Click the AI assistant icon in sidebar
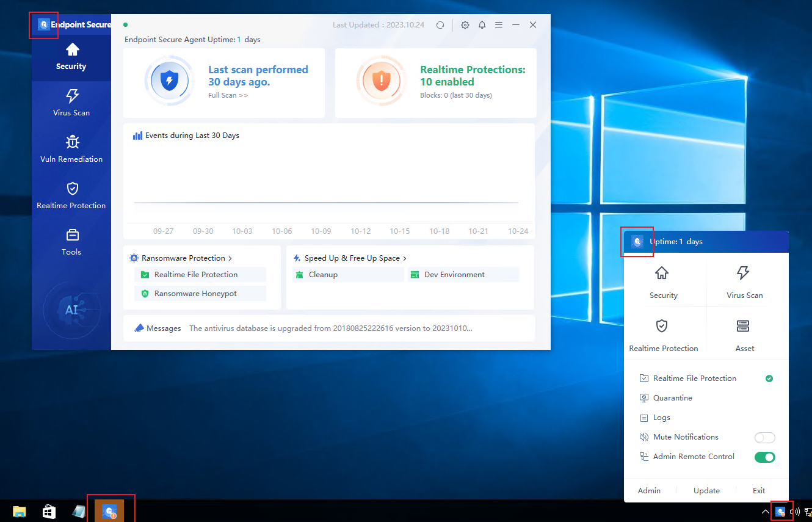812x522 pixels. click(71, 310)
